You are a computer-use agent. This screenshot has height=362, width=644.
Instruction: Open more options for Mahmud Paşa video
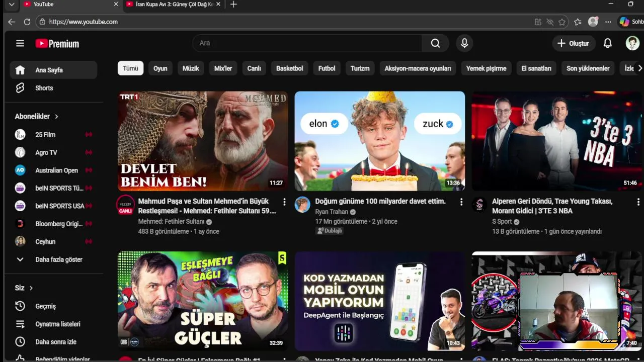tap(284, 202)
